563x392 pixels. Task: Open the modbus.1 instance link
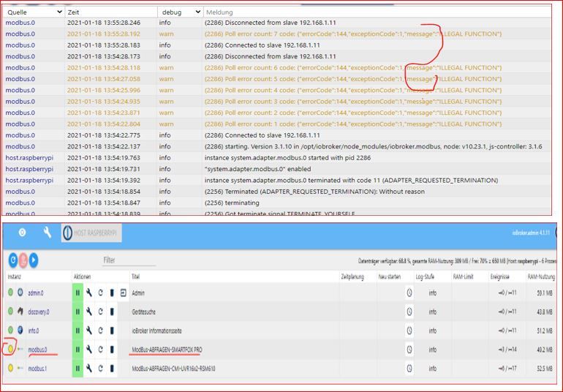pyautogui.click(x=37, y=369)
